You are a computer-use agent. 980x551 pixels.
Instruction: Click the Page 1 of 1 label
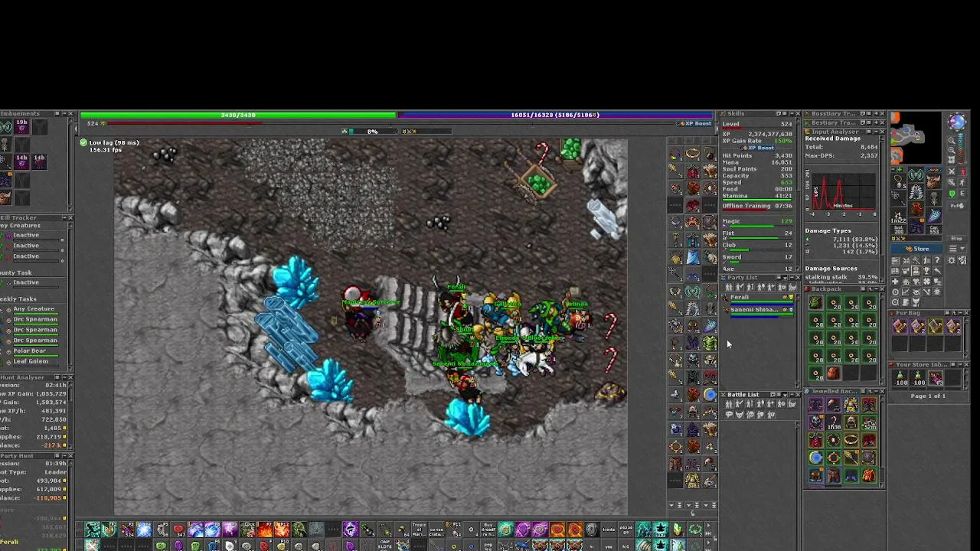(928, 396)
